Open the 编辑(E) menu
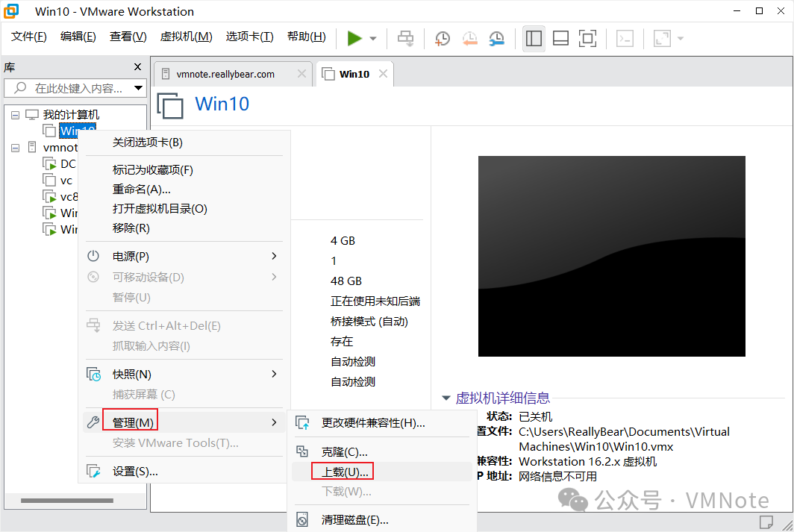 78,37
